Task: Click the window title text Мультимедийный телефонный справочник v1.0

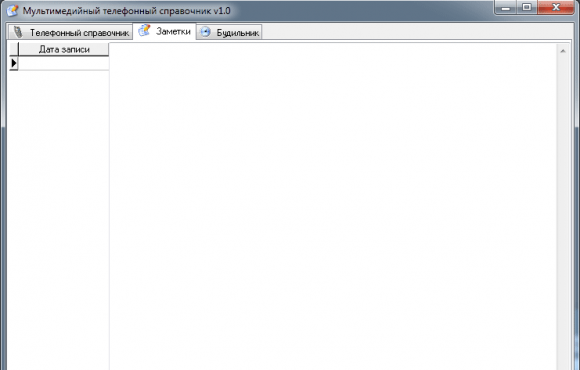Action: (x=127, y=11)
